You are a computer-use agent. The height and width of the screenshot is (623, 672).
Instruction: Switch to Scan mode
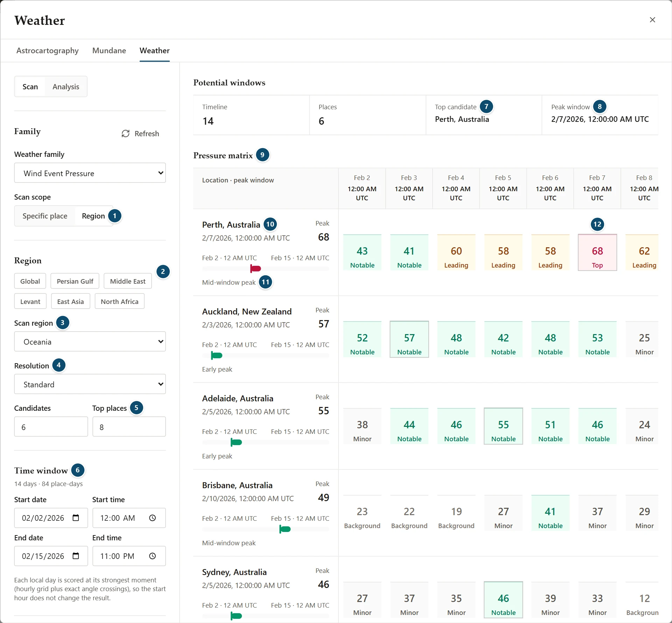(30, 87)
